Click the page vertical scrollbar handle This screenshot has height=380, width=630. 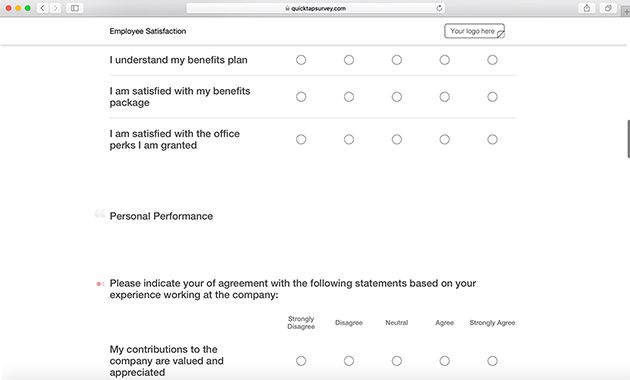(x=628, y=139)
